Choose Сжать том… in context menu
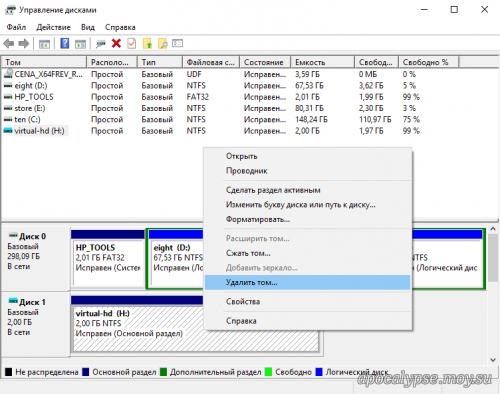The width and height of the screenshot is (500, 394). pyautogui.click(x=308, y=253)
